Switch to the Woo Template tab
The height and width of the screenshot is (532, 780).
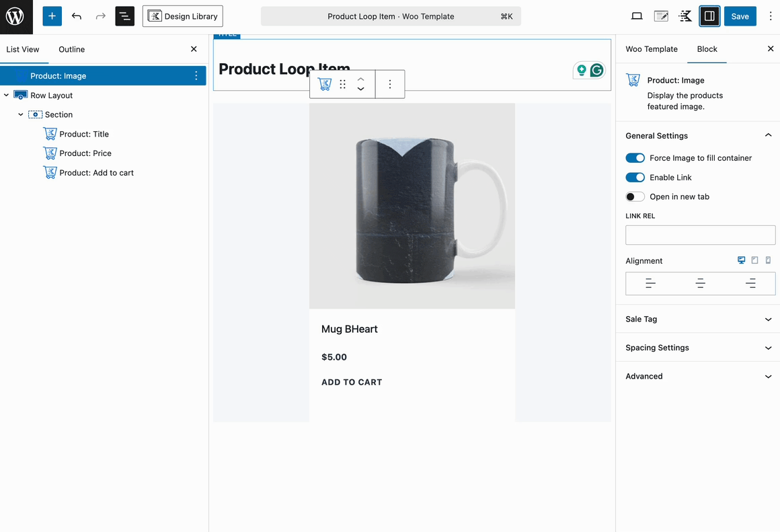tap(651, 49)
